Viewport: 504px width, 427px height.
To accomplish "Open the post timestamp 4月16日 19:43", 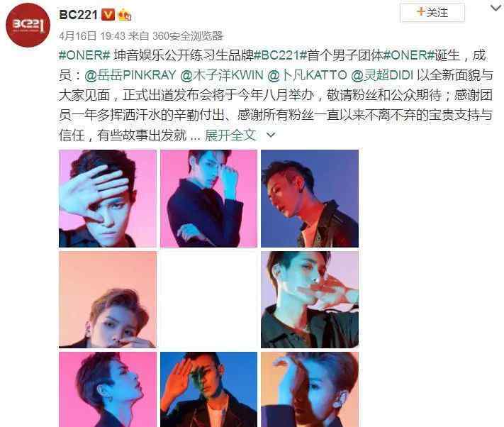I will click(x=92, y=35).
